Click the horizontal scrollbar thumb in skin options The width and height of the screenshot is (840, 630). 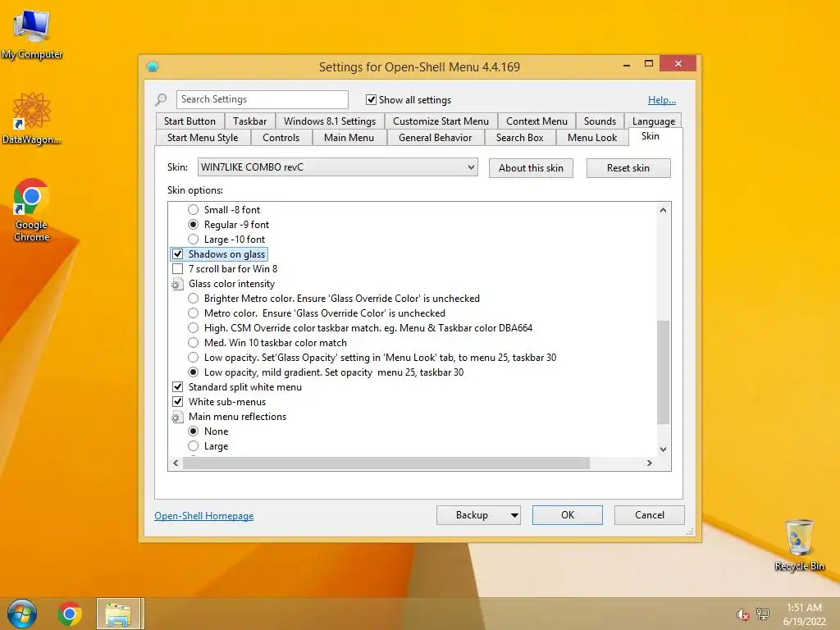pos(386,463)
